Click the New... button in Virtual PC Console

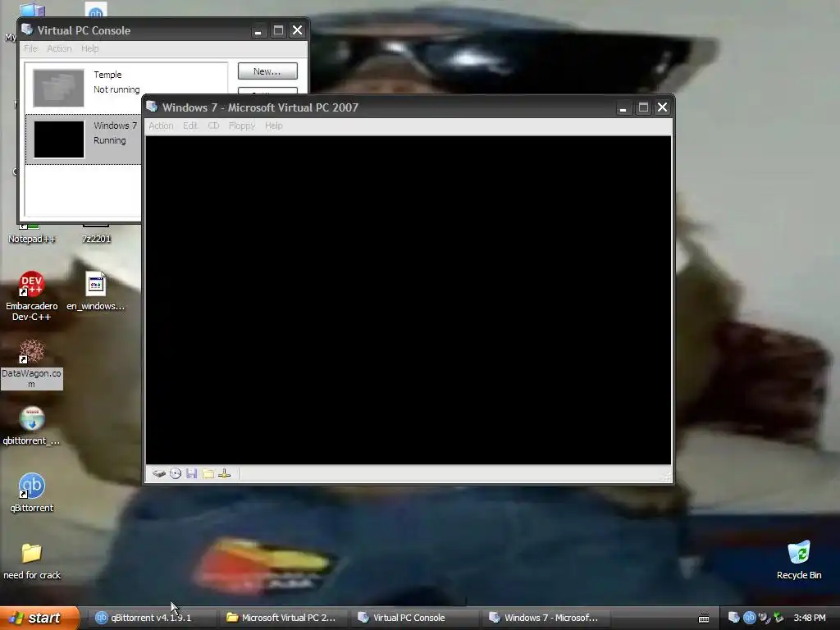click(267, 71)
